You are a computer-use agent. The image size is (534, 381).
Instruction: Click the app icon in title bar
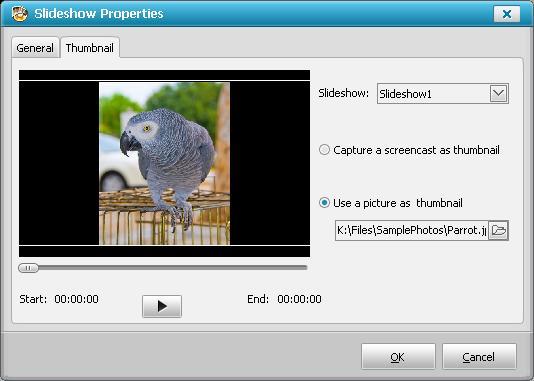[x=19, y=14]
